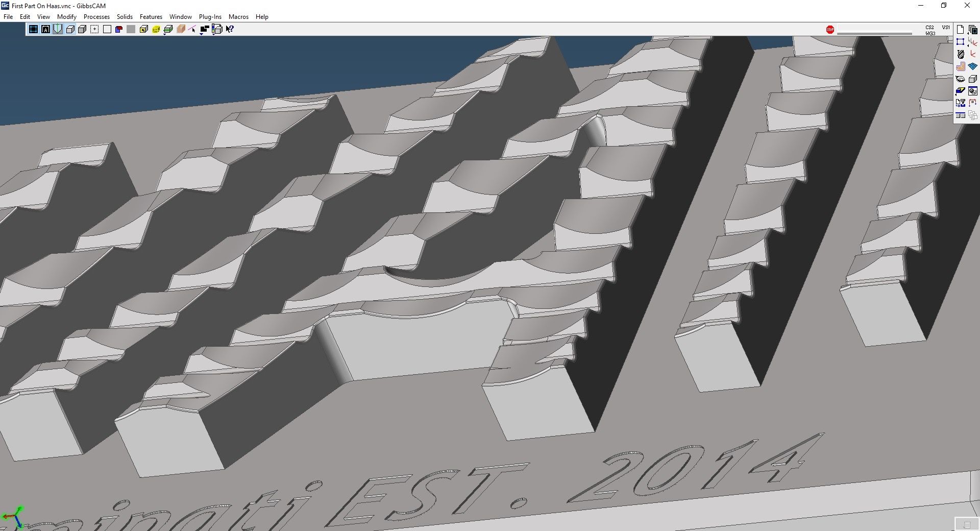Image resolution: width=980 pixels, height=531 pixels.
Task: Click the engraved 2014 text on model
Action: pyautogui.click(x=695, y=467)
